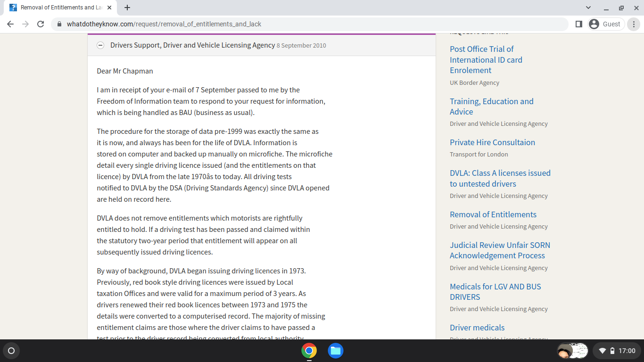Open tab search dropdown chevron
The height and width of the screenshot is (362, 644).
[588, 8]
